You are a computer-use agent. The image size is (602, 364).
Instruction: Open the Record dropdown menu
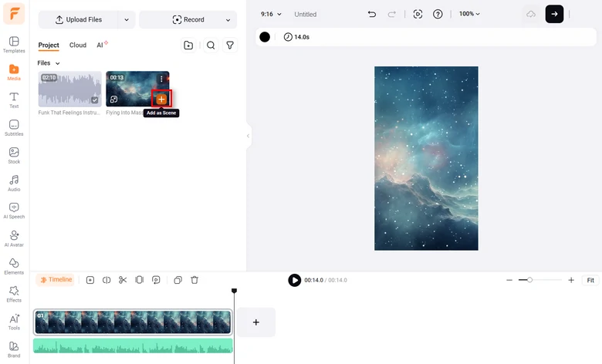(x=228, y=19)
